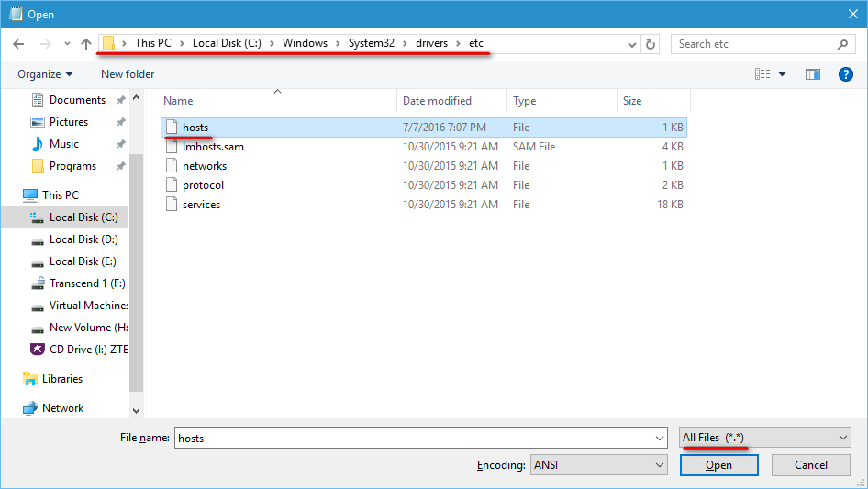This screenshot has height=489, width=868.
Task: Open the view options dropdown arrow
Action: 782,74
